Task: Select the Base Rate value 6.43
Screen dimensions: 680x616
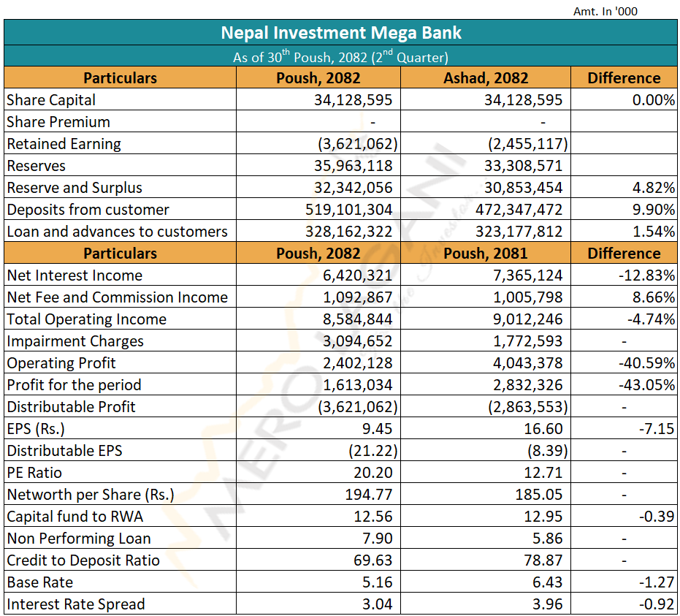Action: 548,582
